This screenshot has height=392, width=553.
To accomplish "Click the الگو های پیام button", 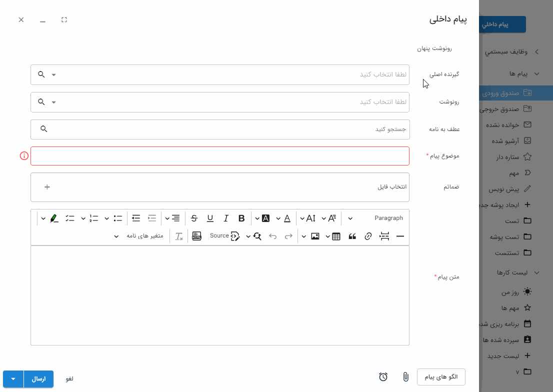I will [441, 377].
